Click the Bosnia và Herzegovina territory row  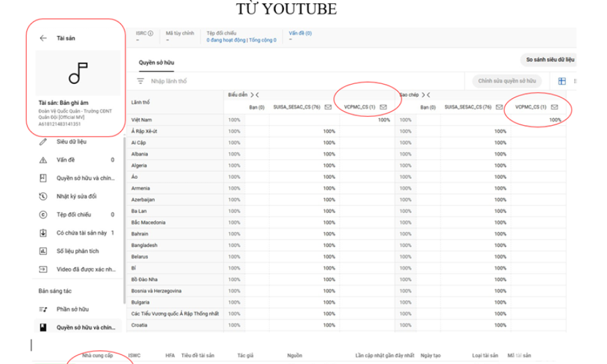point(346,291)
